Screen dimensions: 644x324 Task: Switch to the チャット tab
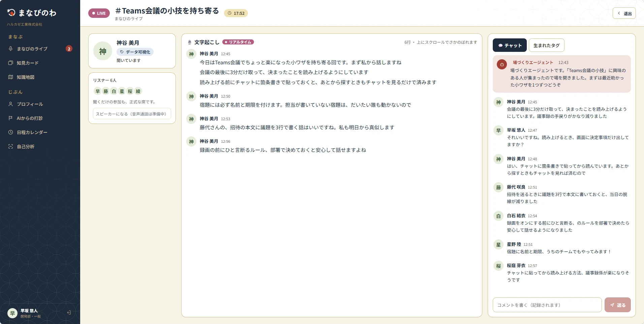pos(510,45)
